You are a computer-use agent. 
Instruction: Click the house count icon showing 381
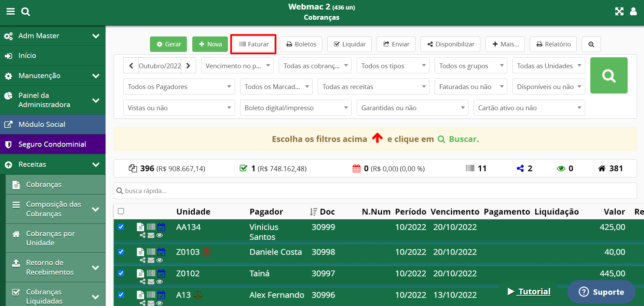pyautogui.click(x=602, y=168)
